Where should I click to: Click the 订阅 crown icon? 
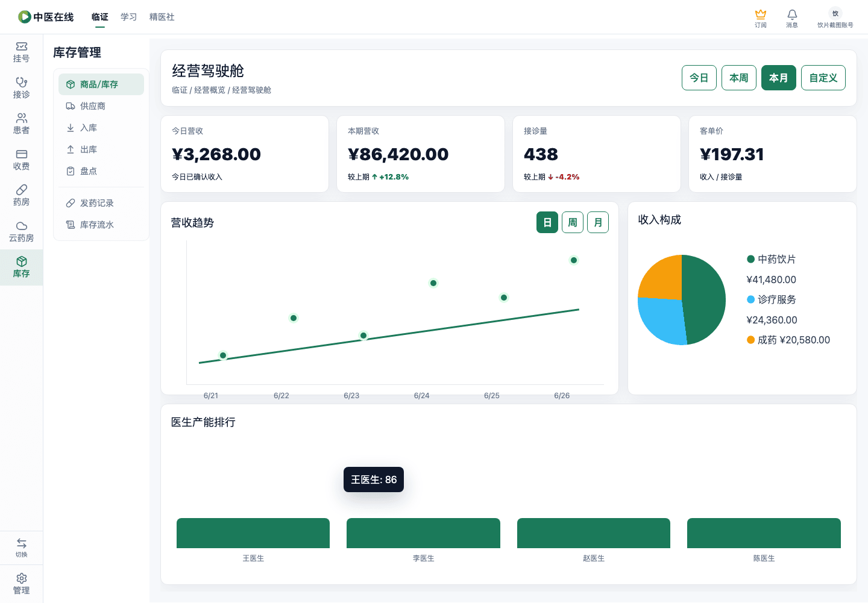pos(761,14)
